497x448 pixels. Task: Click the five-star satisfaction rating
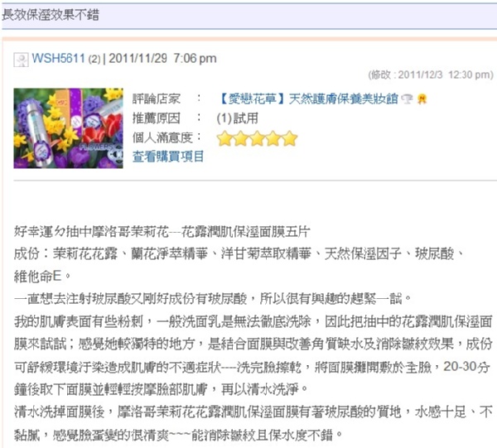coord(257,138)
